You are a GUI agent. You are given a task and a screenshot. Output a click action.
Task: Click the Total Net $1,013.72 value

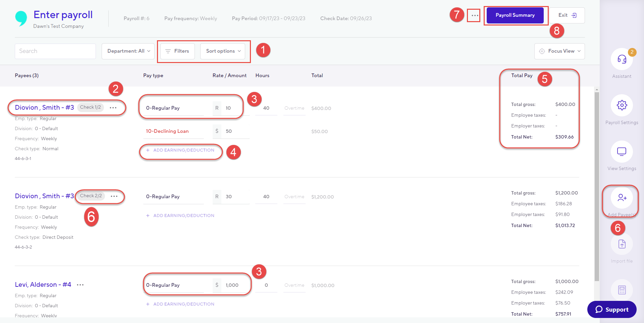pyautogui.click(x=565, y=225)
